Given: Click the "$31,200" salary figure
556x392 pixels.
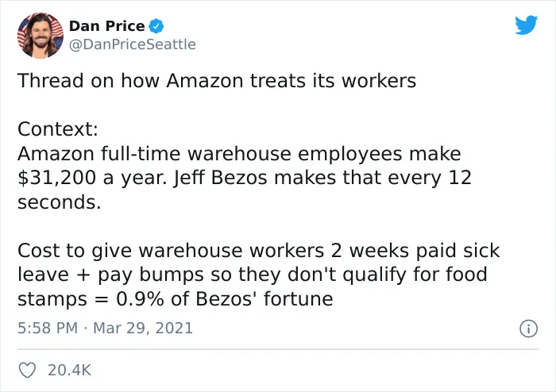Looking at the screenshot, I should 56,178.
